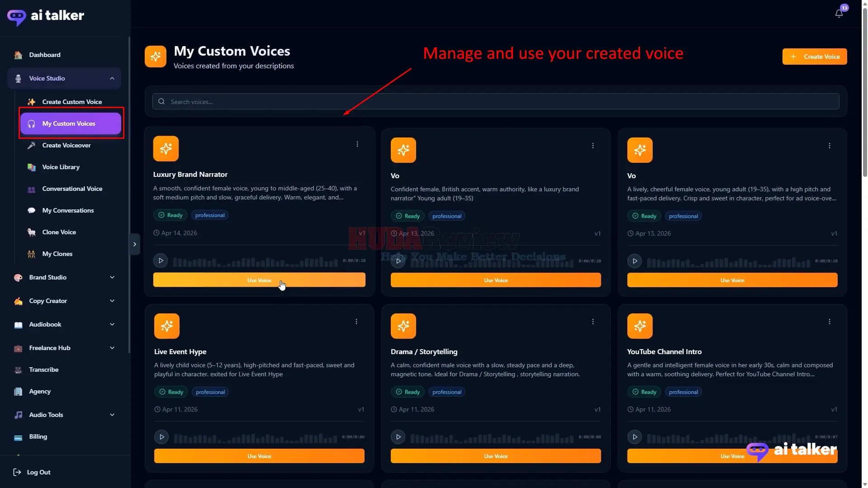Image resolution: width=868 pixels, height=488 pixels.
Task: Open the Transcribe menu item
Action: pos(64,370)
